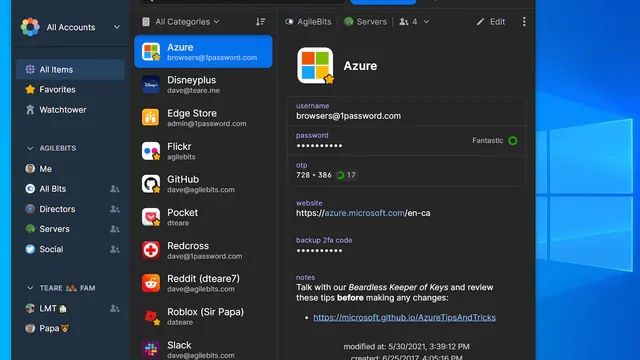Click the Flickr app icon
This screenshot has width=640, height=360.
click(x=151, y=151)
